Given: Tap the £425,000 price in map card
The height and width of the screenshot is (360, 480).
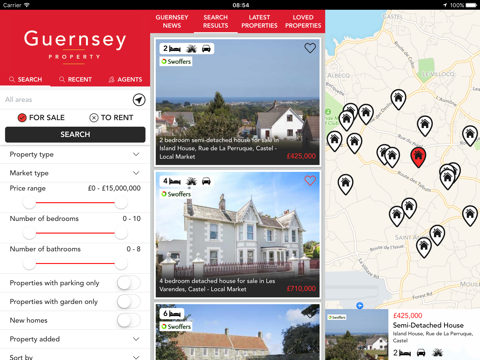Looking at the screenshot, I should 408,315.
